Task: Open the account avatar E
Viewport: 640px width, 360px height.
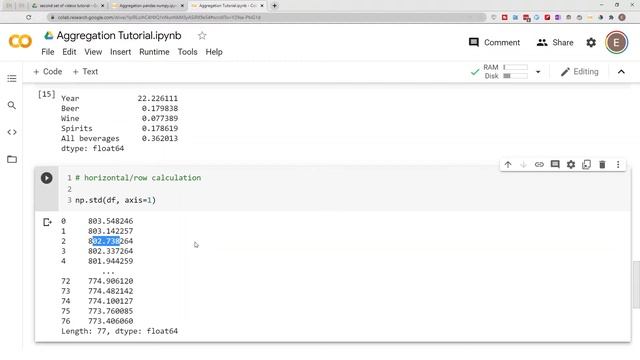Action: pos(616,42)
